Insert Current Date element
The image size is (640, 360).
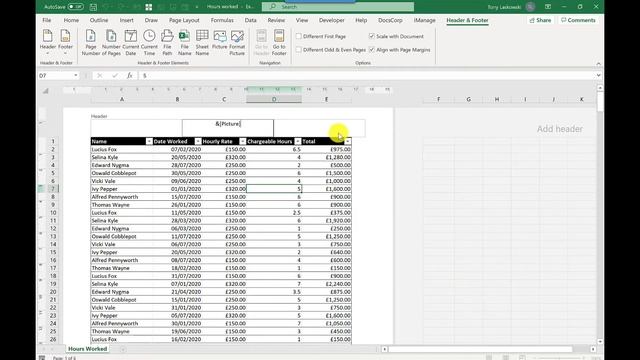point(131,42)
